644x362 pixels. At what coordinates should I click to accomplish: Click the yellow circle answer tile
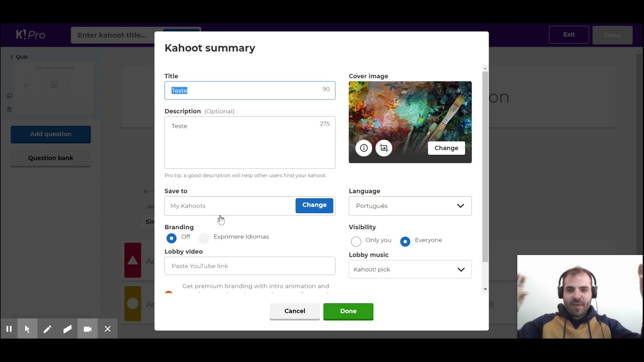133,303
